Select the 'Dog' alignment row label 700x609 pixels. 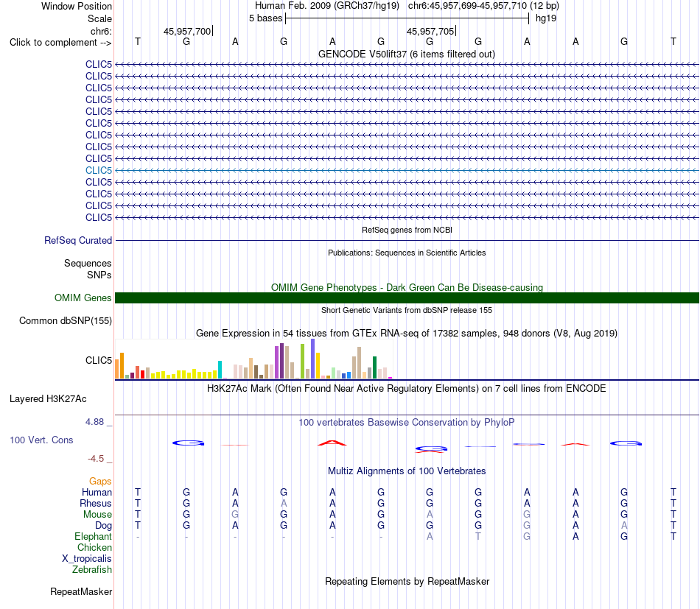(x=104, y=526)
